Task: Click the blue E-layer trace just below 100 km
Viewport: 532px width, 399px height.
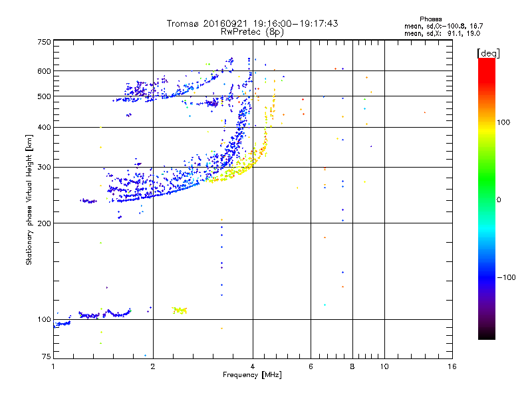Action: 62,323
